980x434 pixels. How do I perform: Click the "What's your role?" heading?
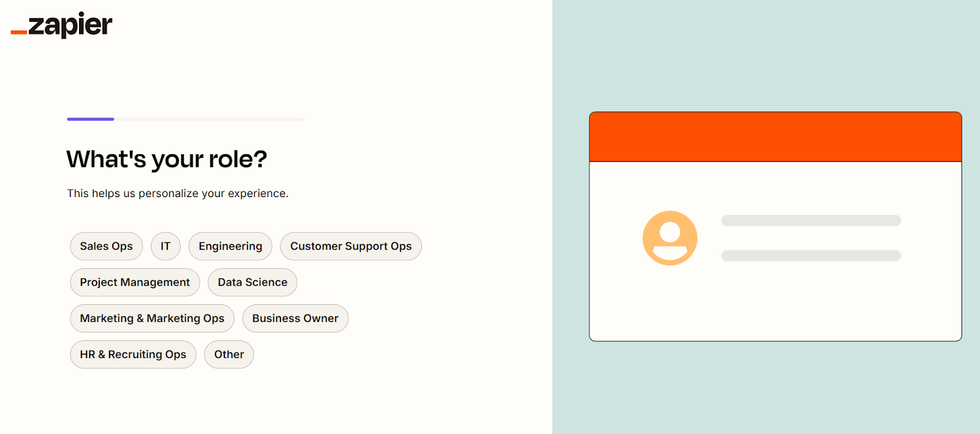coord(167,159)
